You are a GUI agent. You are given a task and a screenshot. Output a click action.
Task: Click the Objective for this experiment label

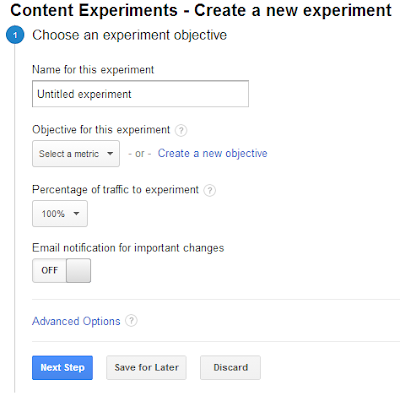coord(101,130)
